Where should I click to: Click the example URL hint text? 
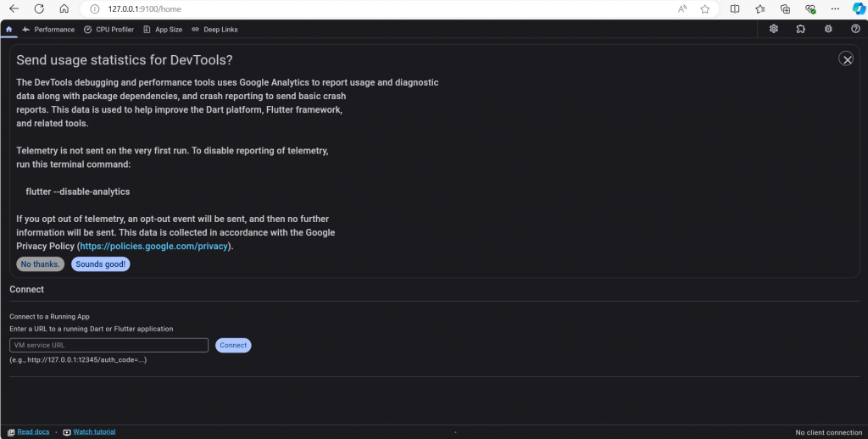[78, 360]
